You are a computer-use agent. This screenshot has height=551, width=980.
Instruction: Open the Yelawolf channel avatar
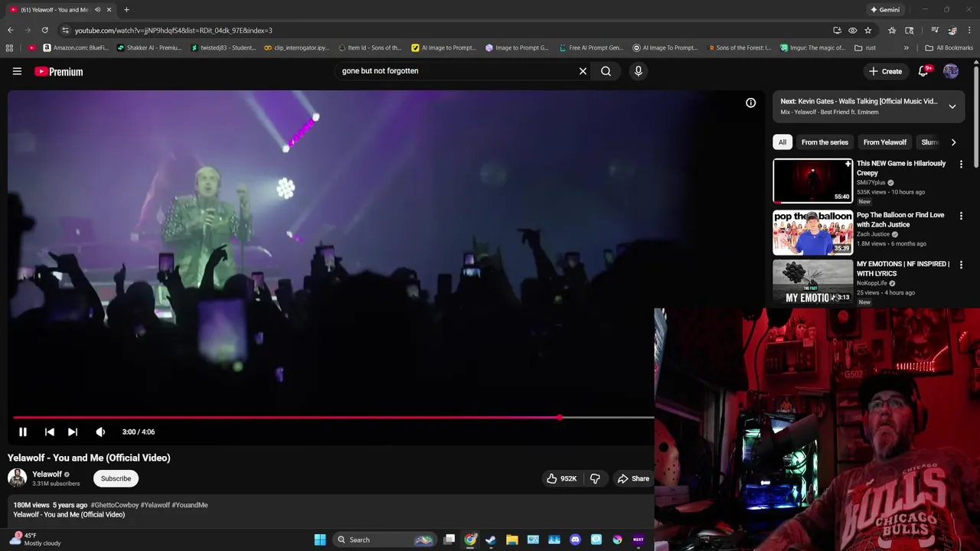(17, 478)
